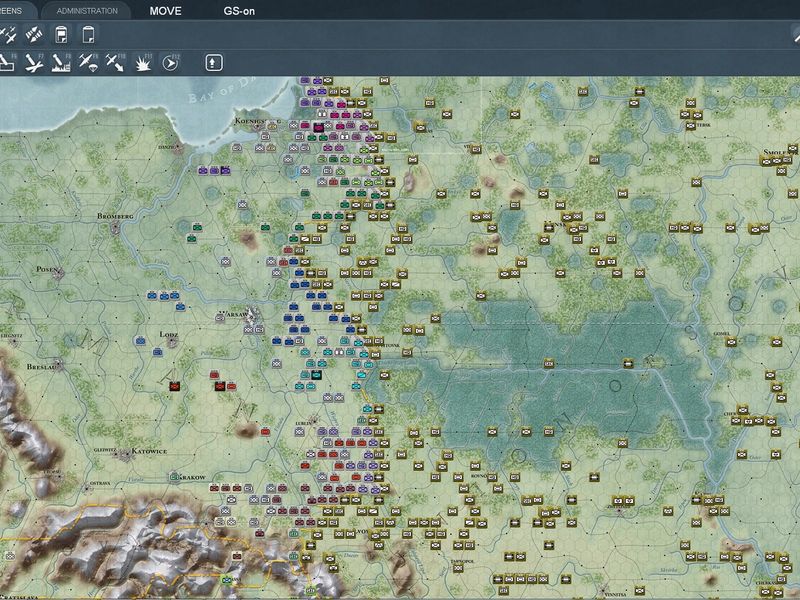Click the MOVE mode label
This screenshot has width=800, height=600.
pyautogui.click(x=165, y=11)
